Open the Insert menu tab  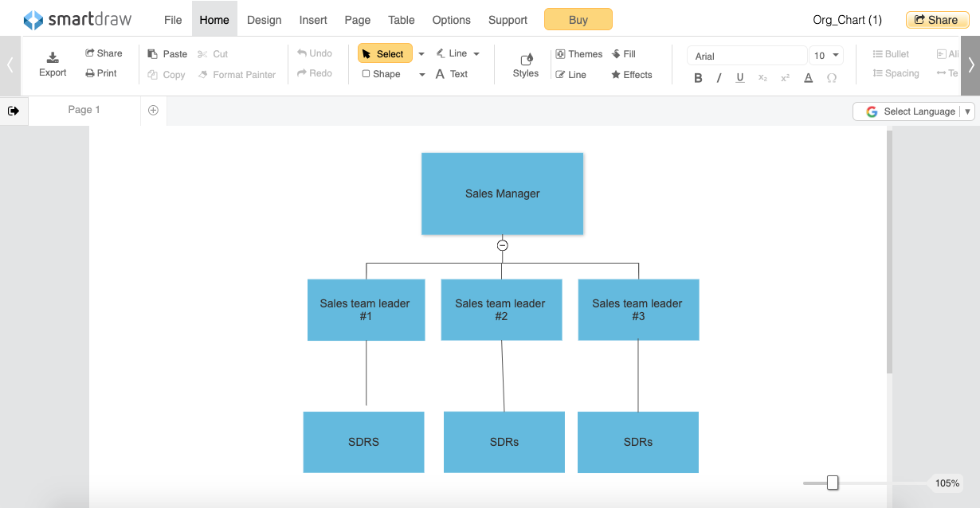pos(313,20)
